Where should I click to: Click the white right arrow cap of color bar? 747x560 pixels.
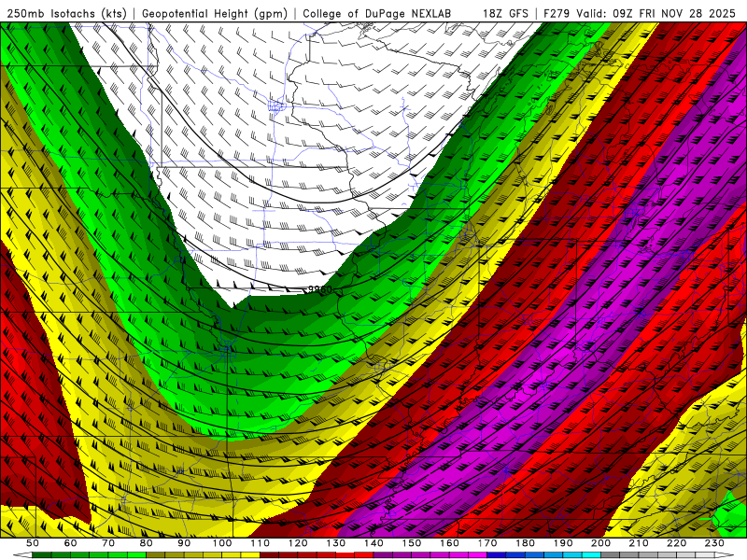[x=725, y=555]
